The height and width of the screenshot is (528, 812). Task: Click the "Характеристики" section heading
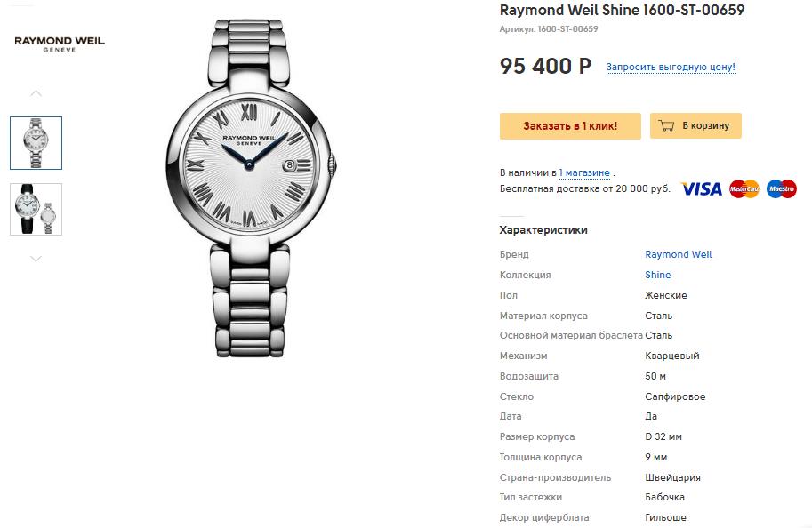543,230
